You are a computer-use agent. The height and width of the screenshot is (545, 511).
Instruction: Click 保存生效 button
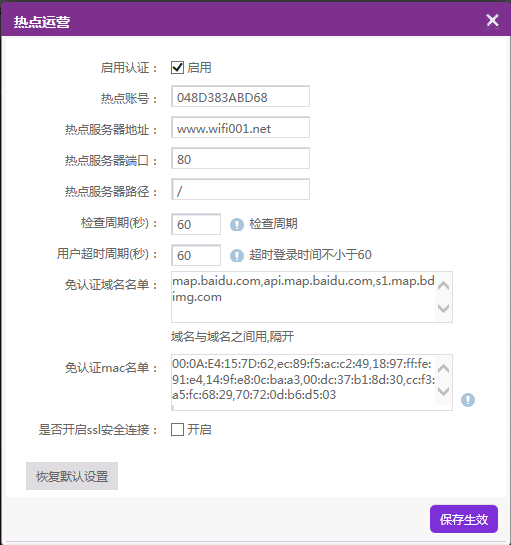tap(464, 519)
